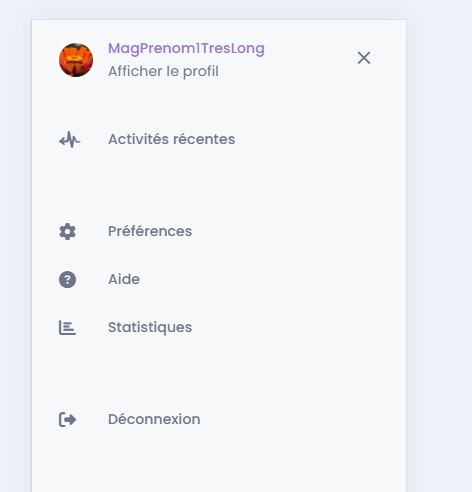Click the recent activity pulse icon
Viewport: 472px width, 492px height.
pos(70,139)
